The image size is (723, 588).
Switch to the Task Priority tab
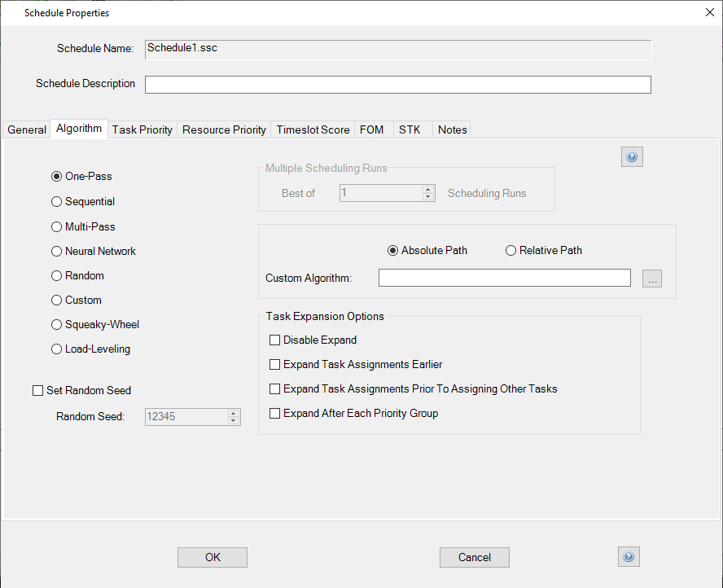coord(142,129)
